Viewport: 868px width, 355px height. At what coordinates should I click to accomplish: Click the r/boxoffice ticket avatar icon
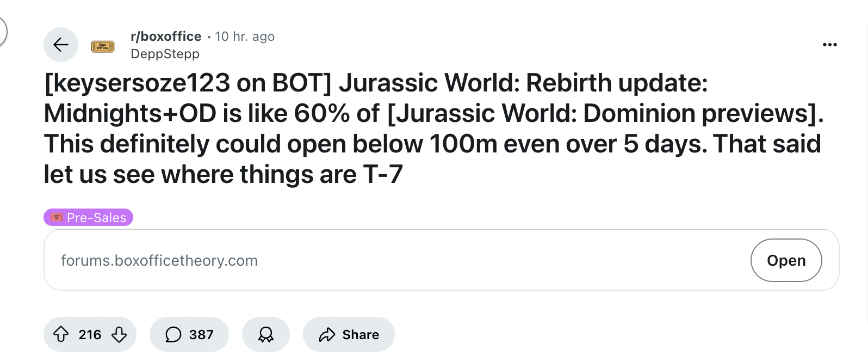(102, 47)
